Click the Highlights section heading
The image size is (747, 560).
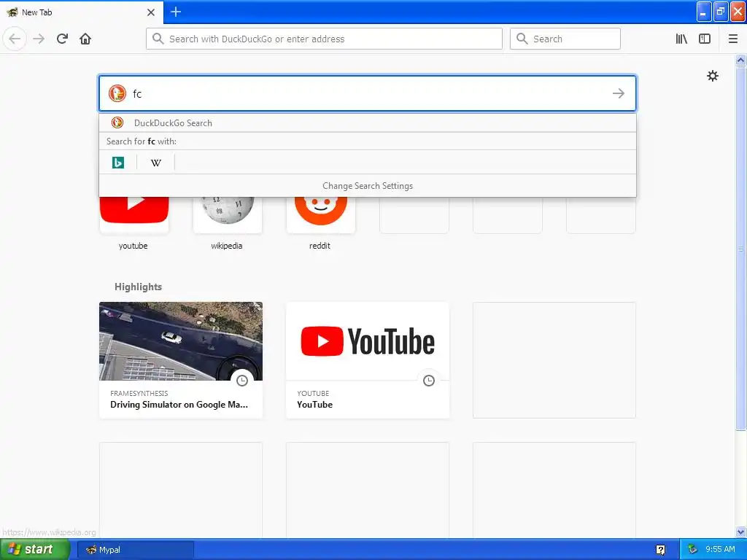point(138,287)
